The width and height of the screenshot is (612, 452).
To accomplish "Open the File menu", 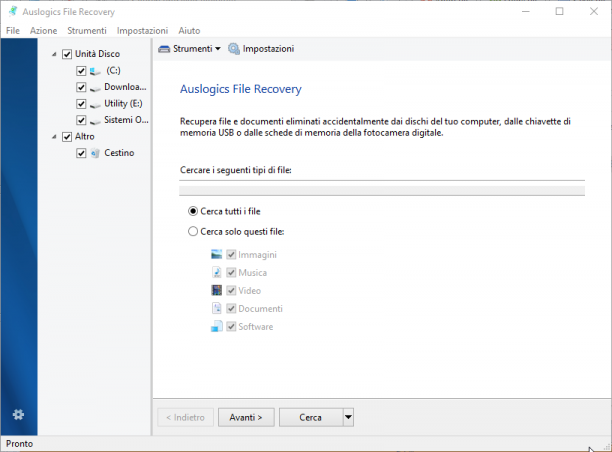I will click(x=13, y=30).
